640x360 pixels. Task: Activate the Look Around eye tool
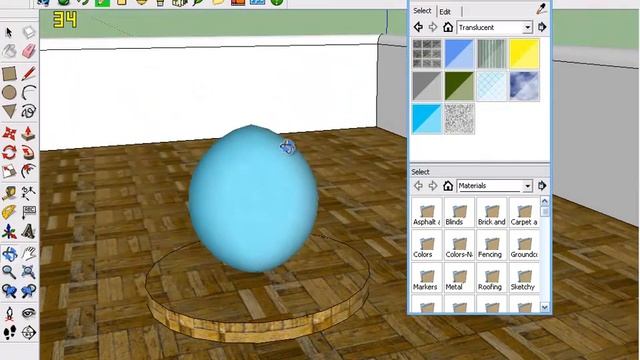pos(28,313)
